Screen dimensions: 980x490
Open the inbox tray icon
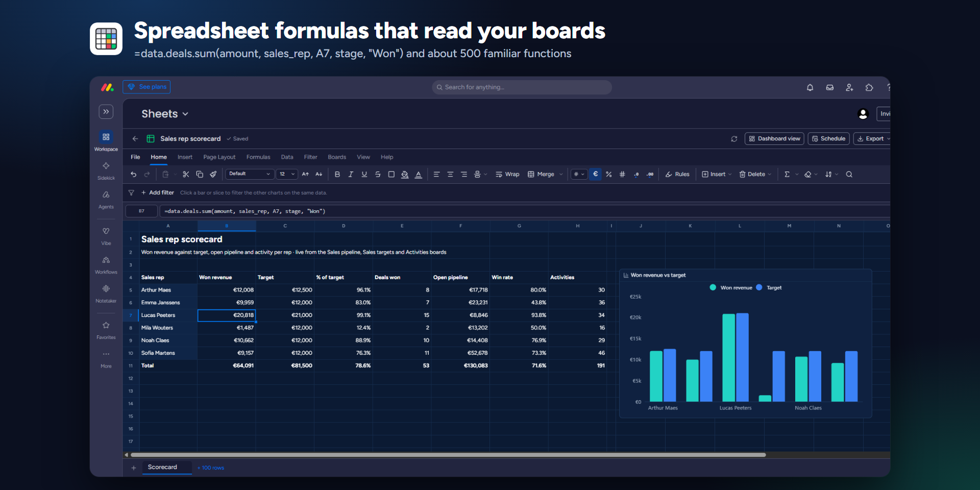(830, 88)
